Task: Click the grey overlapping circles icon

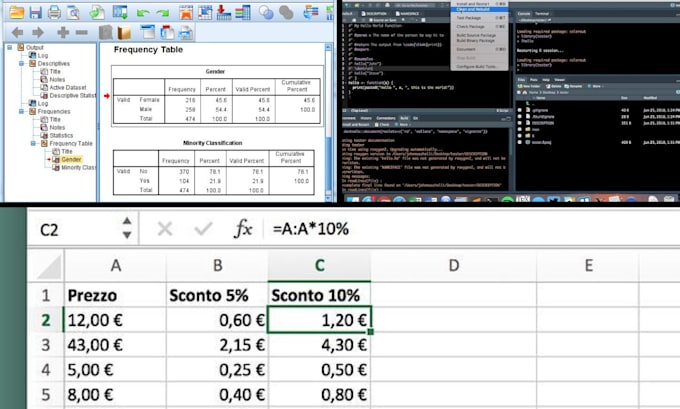Action: [x=286, y=12]
